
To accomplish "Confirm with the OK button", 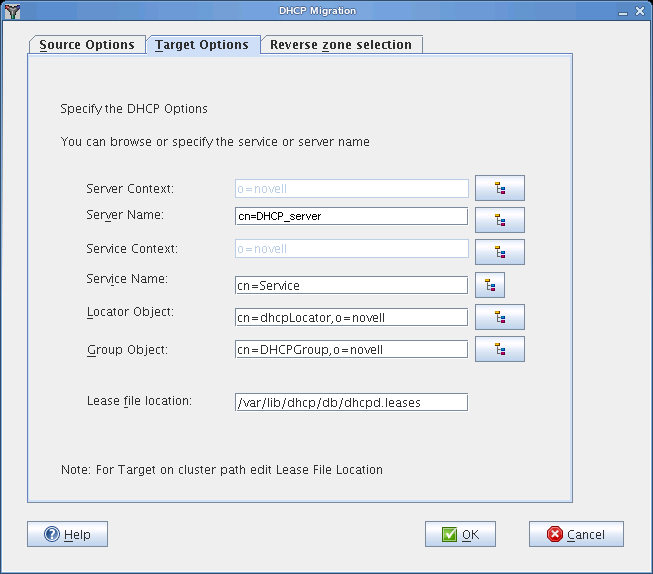I will pyautogui.click(x=460, y=534).
